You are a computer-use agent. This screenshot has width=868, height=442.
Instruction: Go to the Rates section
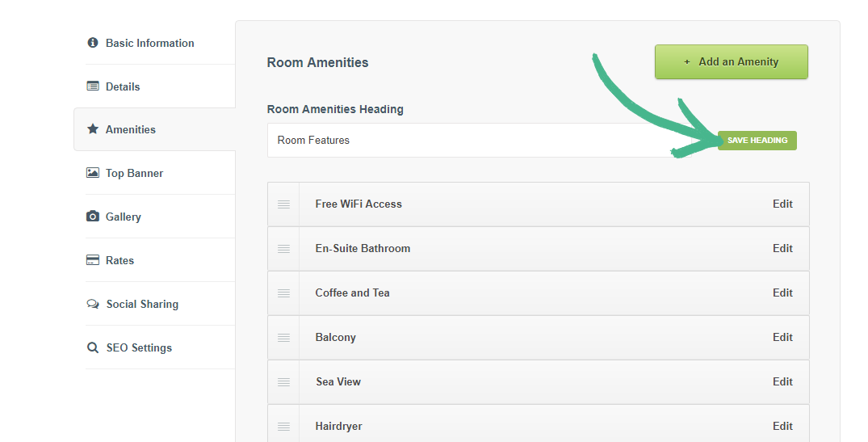(120, 260)
